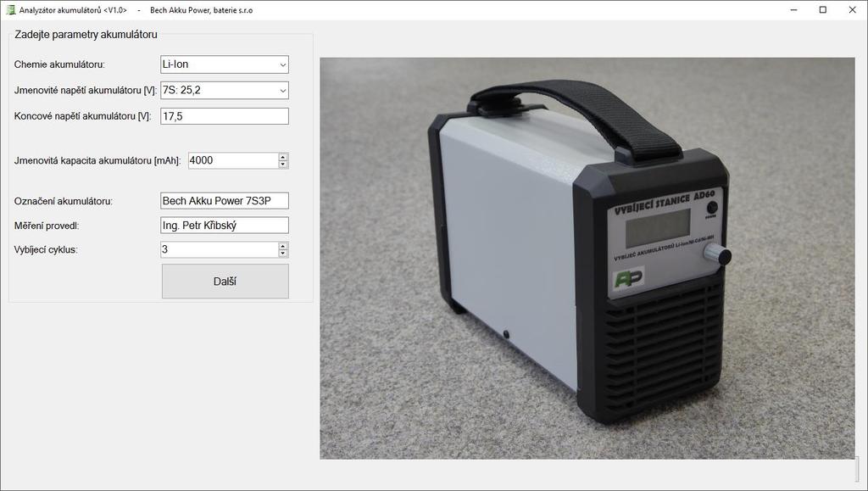The image size is (868, 491).
Task: Increase Vybíjecí cyklus with the up arrow
Action: click(283, 246)
